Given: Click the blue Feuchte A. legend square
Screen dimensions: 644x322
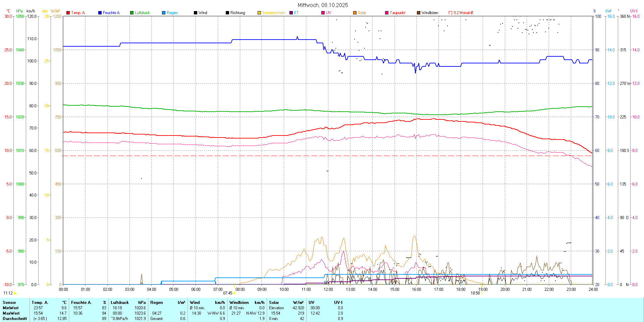Looking at the screenshot, I should (x=100, y=13).
